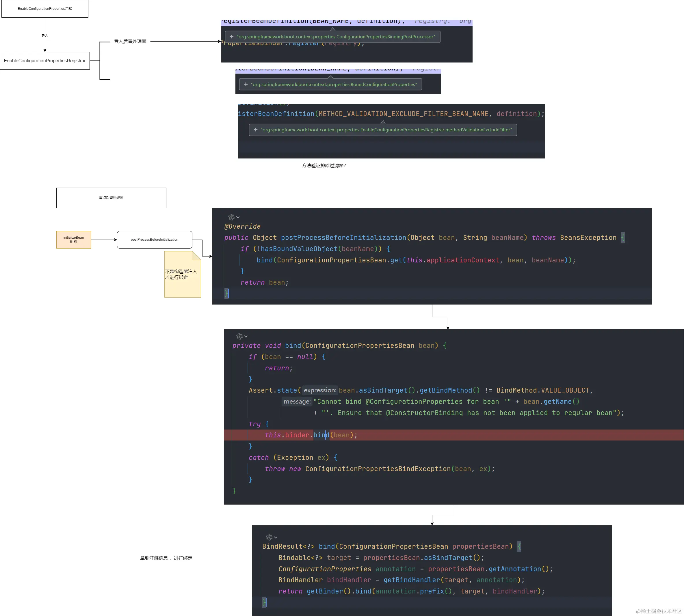The height and width of the screenshot is (616, 684).
Task: Click the 导入后置处理器 label
Action: coord(130,41)
